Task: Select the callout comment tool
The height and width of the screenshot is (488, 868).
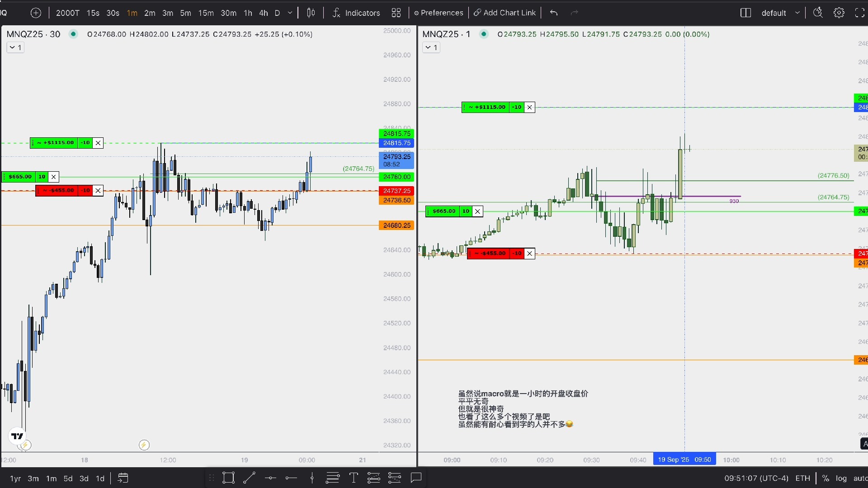Action: click(416, 478)
